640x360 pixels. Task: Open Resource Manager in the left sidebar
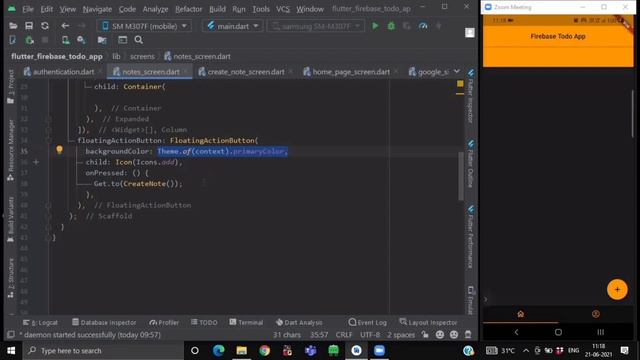click(x=11, y=150)
